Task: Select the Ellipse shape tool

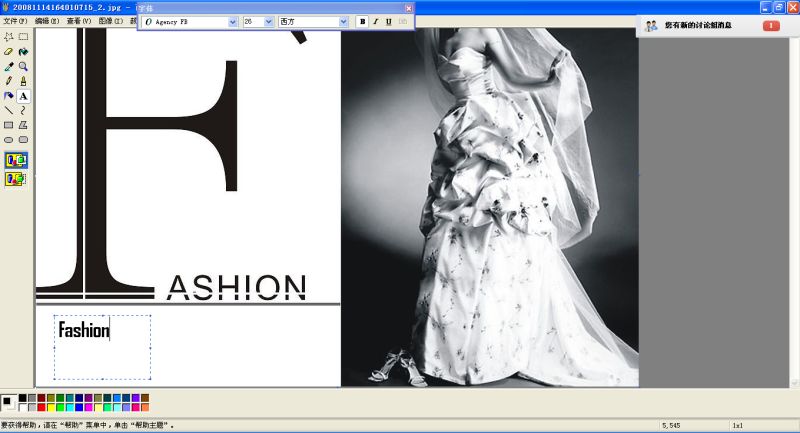Action: 9,140
